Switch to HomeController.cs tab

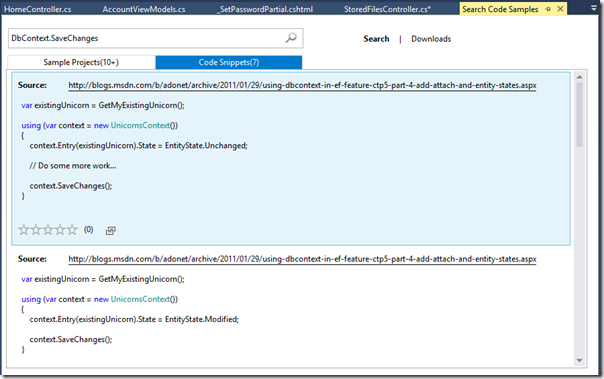[x=38, y=9]
